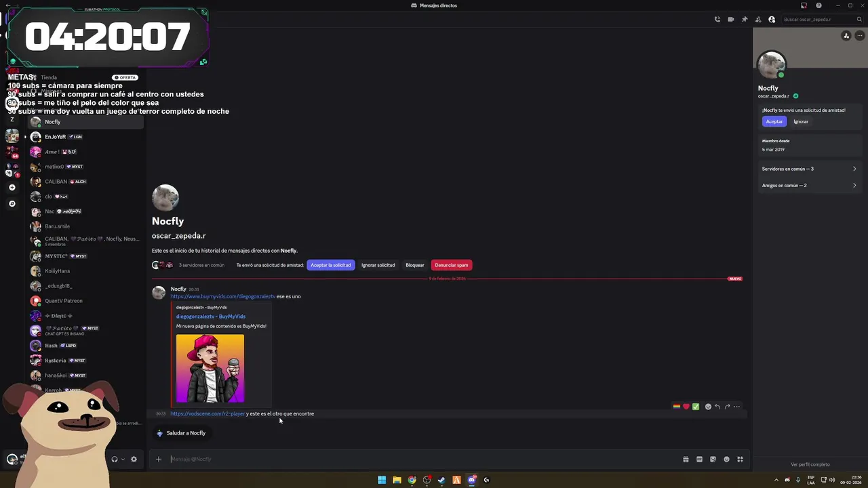This screenshot has width=868, height=488.
Task: Click Ignorar solicitud button
Action: pyautogui.click(x=378, y=265)
